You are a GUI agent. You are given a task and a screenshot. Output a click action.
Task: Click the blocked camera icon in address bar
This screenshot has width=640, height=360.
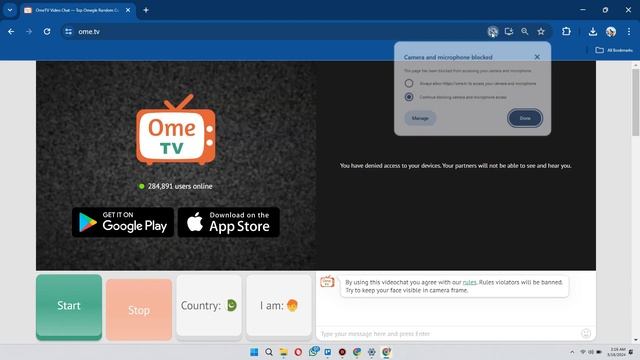click(x=493, y=31)
